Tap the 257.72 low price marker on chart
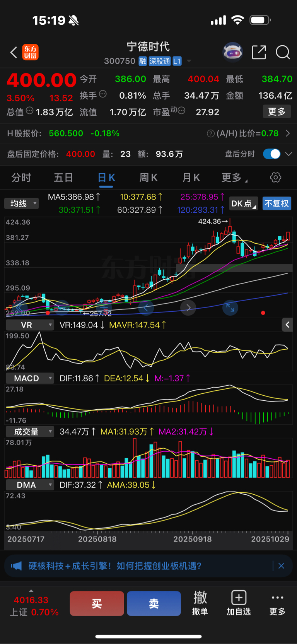This screenshot has height=644, width=297. coord(97,313)
